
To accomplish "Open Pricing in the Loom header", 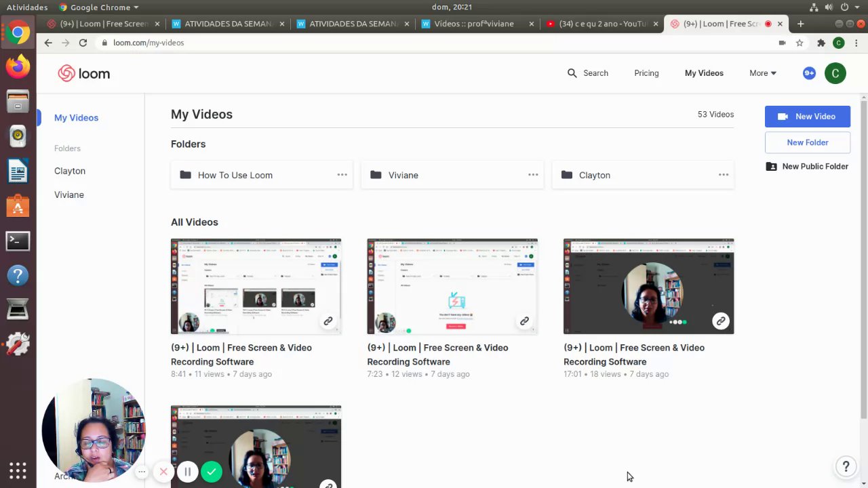I will (646, 73).
